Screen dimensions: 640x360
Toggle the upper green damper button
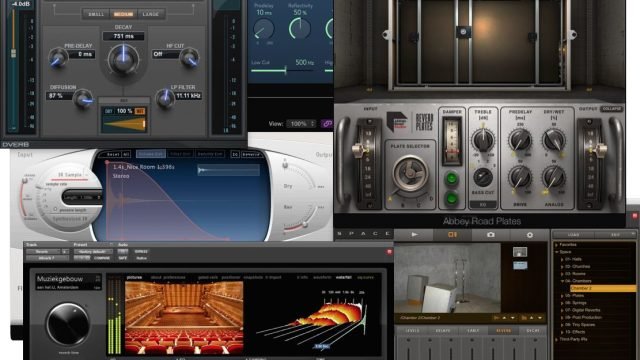click(x=451, y=178)
